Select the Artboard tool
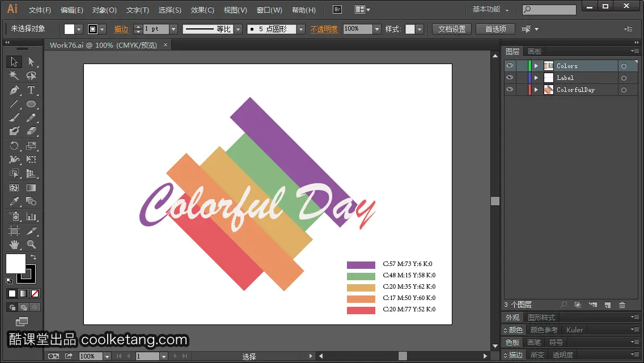The width and height of the screenshot is (644, 363). (14, 231)
